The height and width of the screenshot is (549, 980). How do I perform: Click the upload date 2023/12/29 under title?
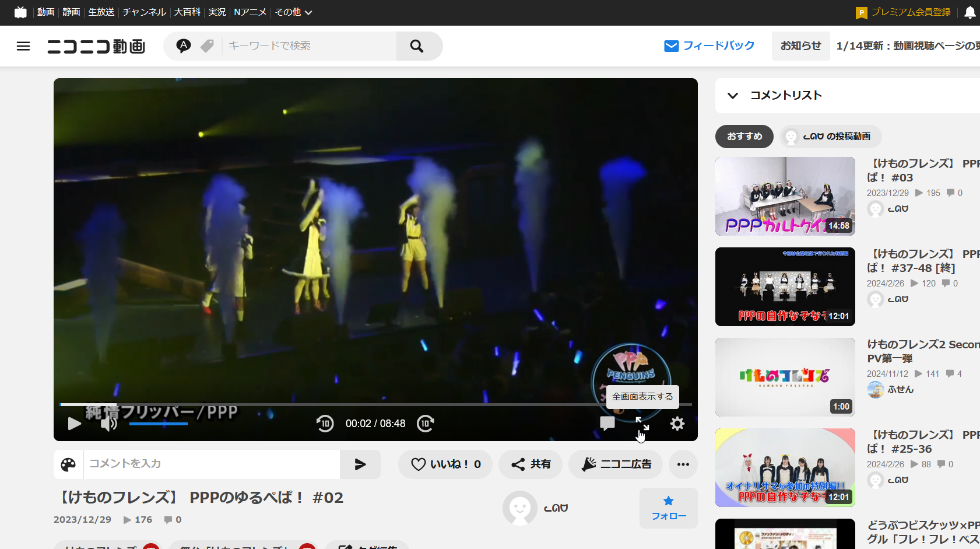(82, 520)
